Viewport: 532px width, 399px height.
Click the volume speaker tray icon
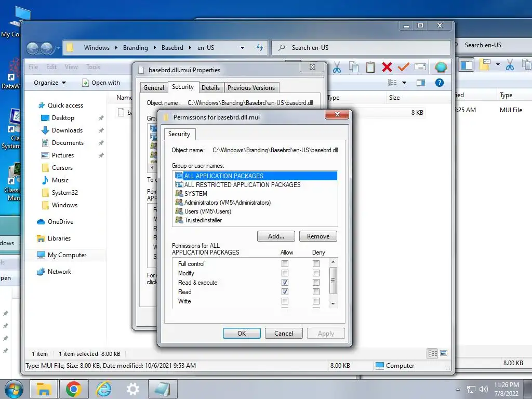pos(483,389)
